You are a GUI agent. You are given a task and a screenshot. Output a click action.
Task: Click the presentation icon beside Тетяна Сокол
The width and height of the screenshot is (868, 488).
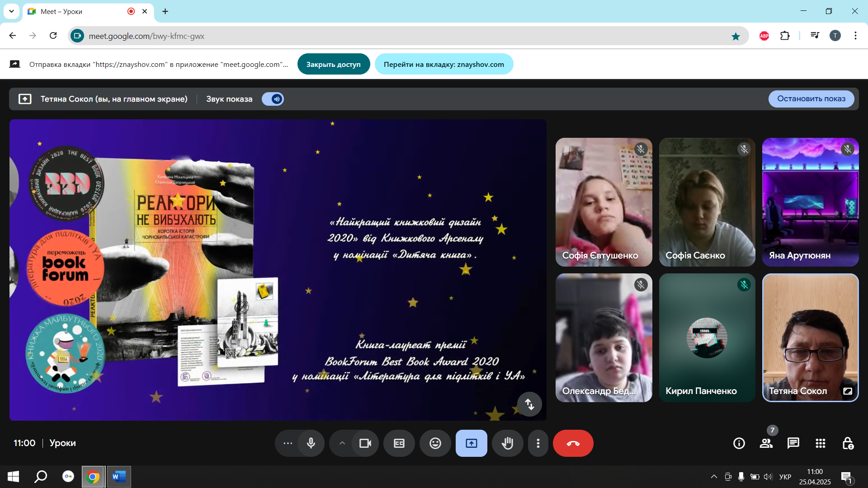(x=25, y=99)
